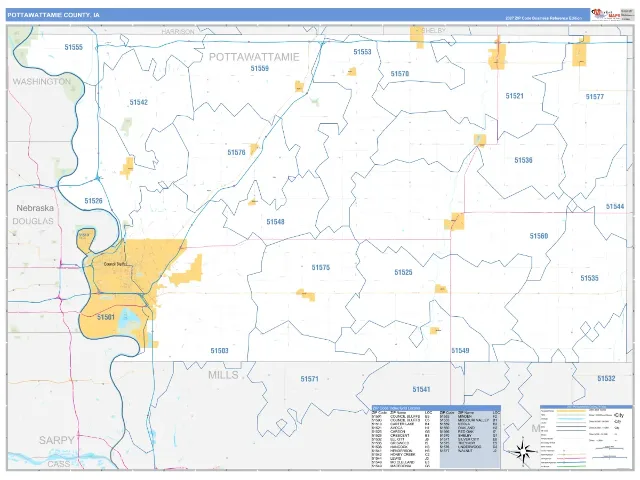Click the yellow line swatch in legend
The width and height of the screenshot is (640, 480).
tap(571, 411)
